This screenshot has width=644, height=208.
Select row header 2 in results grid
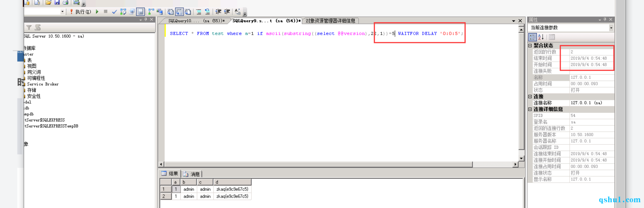point(166,196)
